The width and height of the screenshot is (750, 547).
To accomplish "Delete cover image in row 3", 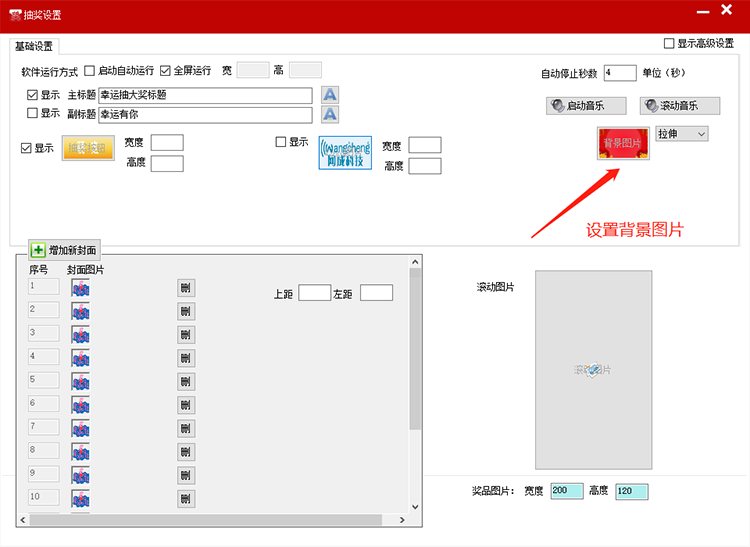I will tap(185, 335).
